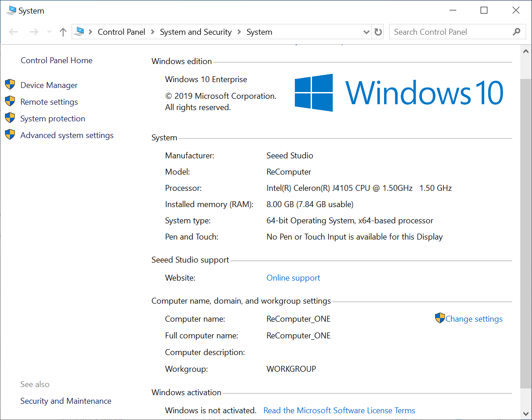Click the 64-bit Operating System value
Screen dimensions: 532x420
point(350,221)
